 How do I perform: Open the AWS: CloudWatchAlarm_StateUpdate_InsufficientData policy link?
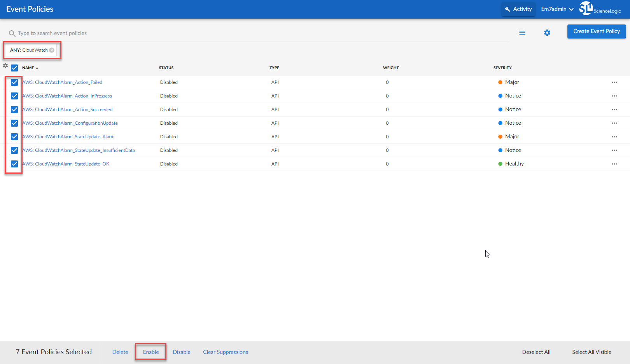(79, 150)
